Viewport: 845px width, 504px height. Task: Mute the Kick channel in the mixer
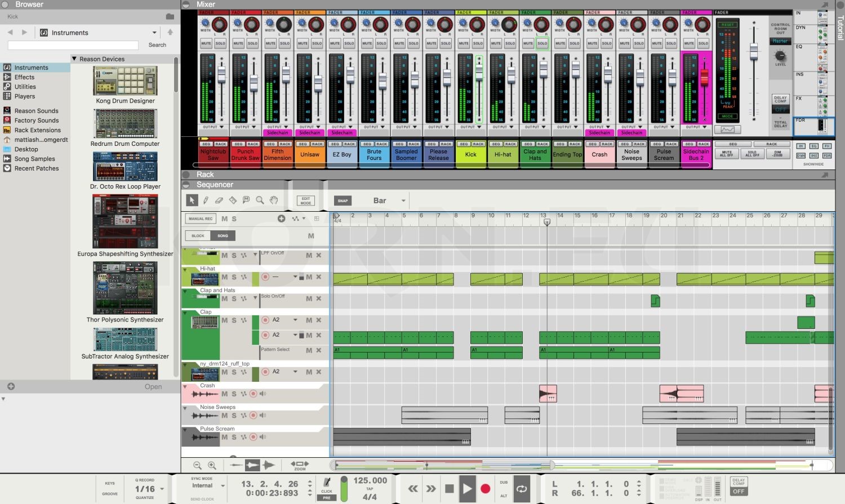point(465,43)
